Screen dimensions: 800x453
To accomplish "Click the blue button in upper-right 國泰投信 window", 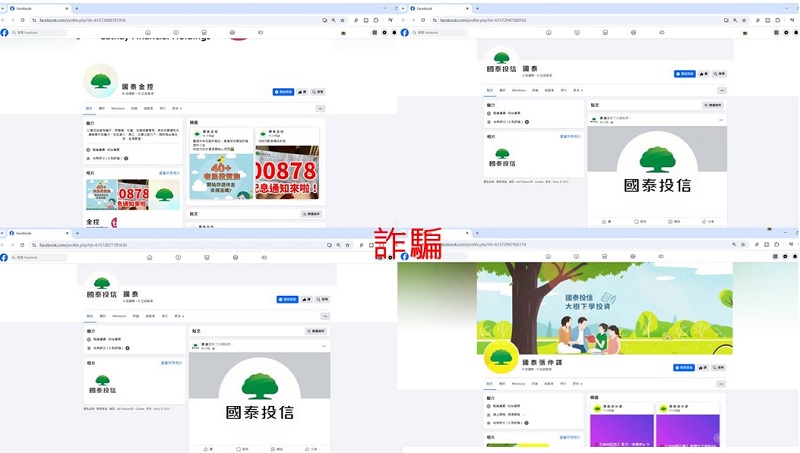I will pos(685,74).
